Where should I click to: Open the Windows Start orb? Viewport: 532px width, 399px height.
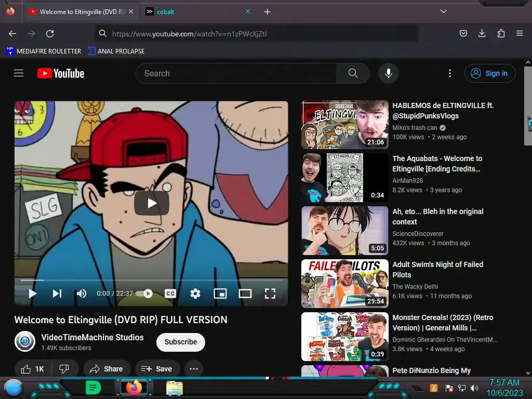(x=13, y=388)
